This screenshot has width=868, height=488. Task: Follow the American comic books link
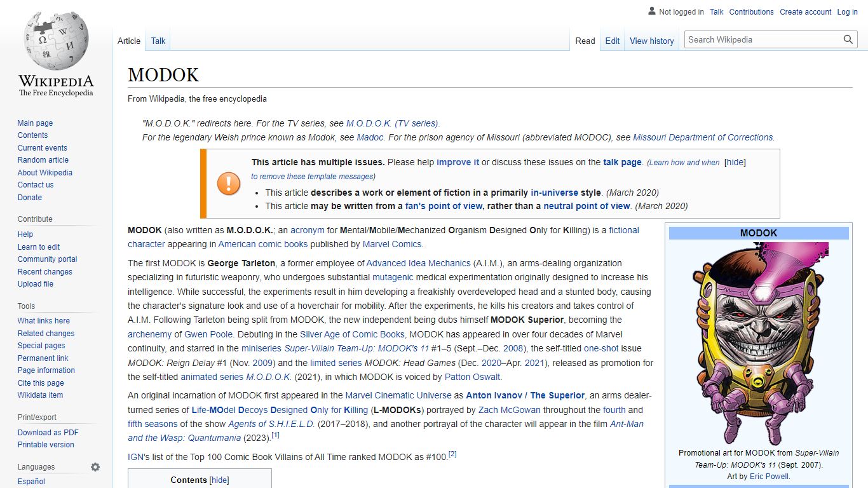263,244
